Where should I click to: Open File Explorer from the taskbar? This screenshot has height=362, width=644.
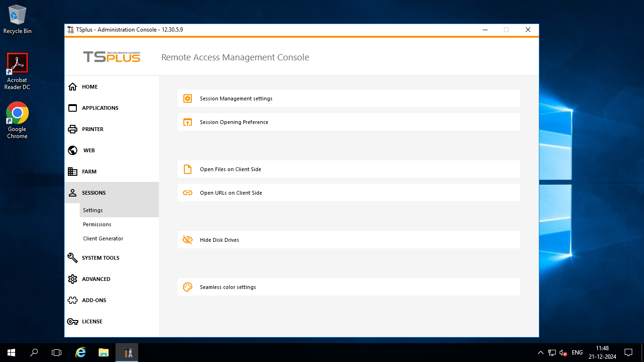tap(104, 353)
